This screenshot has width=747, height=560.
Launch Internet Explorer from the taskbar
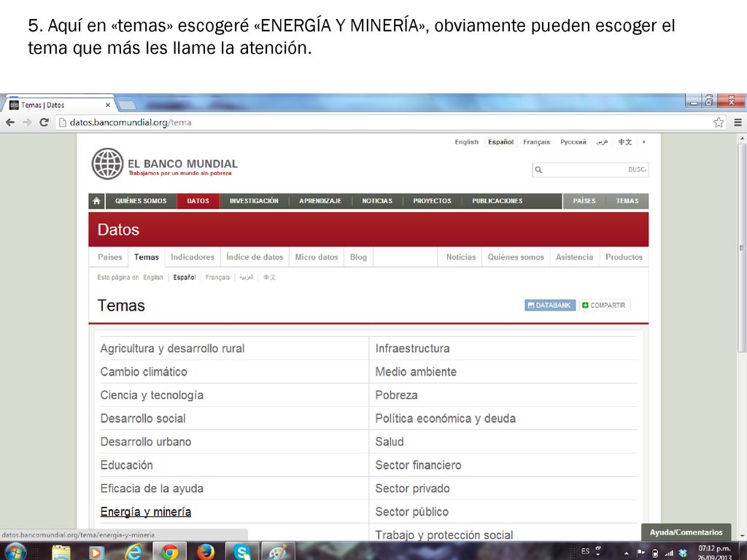point(133,552)
